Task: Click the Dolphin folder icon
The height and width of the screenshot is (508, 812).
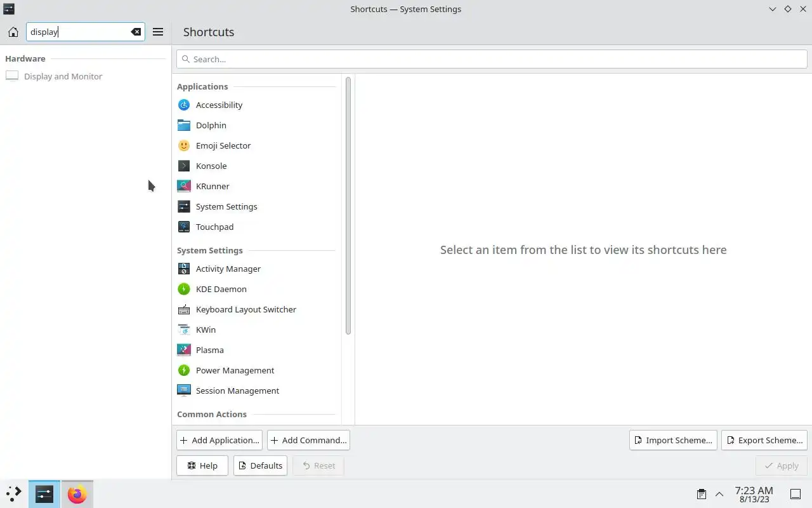Action: (x=184, y=125)
